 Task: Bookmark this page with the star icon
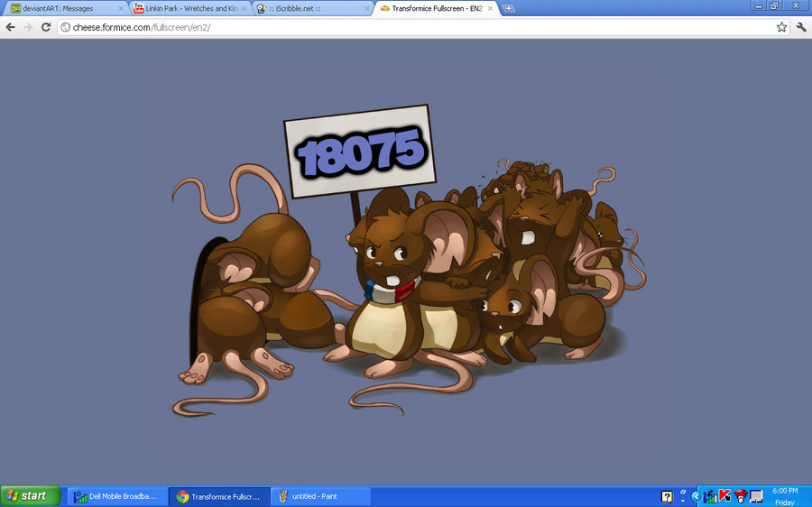click(x=781, y=27)
